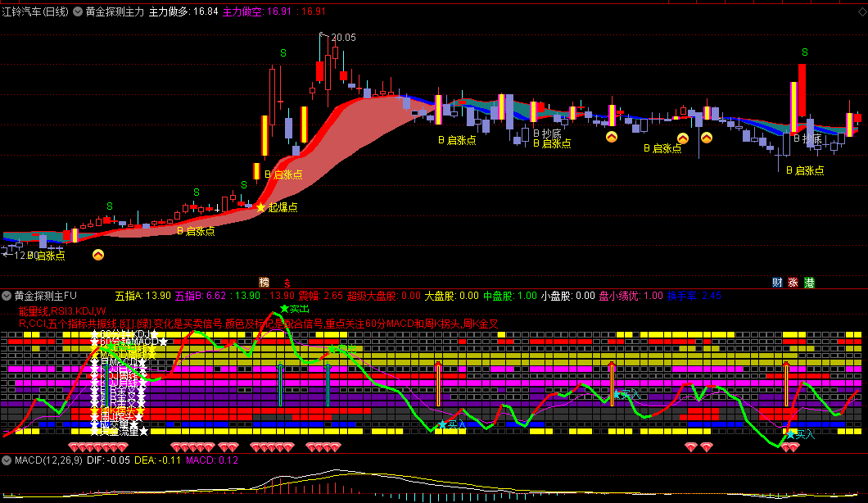
Task: Click the yellow 周K拐头 row label
Action: [x=117, y=413]
